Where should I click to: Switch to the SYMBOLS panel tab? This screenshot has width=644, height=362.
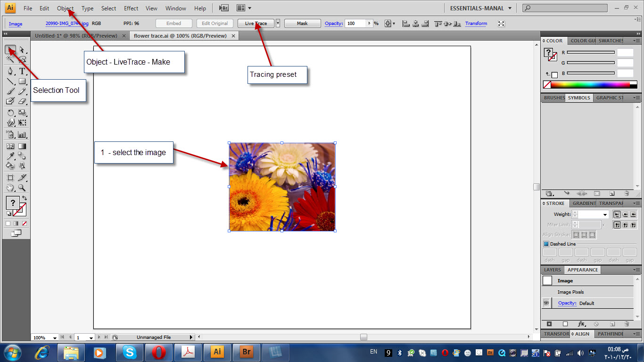pyautogui.click(x=579, y=98)
